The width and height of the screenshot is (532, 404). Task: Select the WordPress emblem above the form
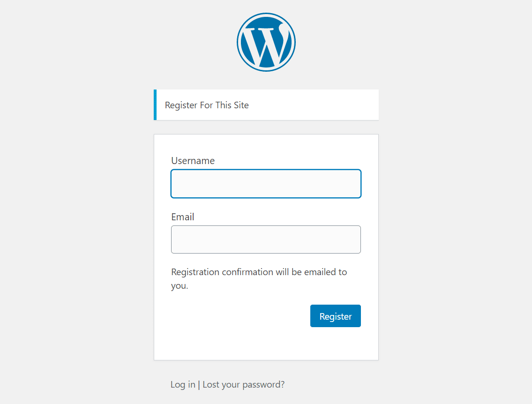(266, 42)
